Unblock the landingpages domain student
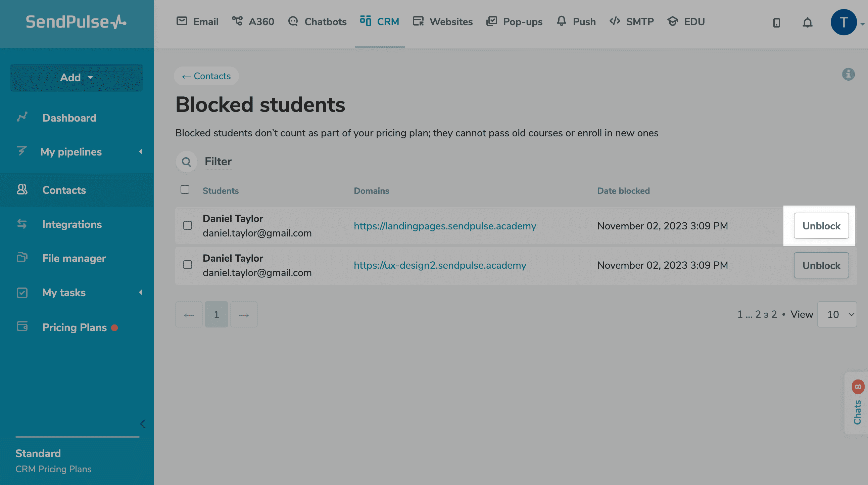This screenshot has width=868, height=485. click(x=821, y=226)
